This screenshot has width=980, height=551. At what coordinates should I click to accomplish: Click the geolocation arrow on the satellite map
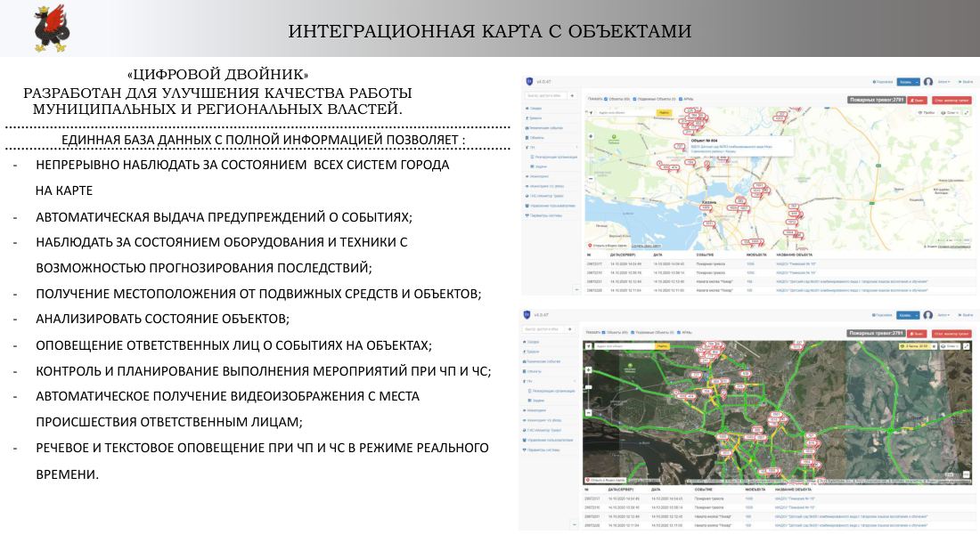click(588, 345)
